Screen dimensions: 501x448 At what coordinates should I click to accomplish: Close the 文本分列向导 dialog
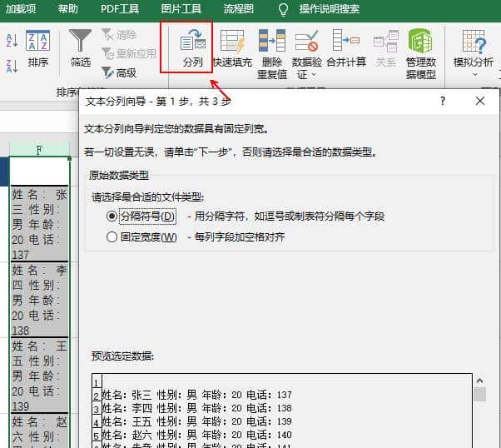pos(480,101)
